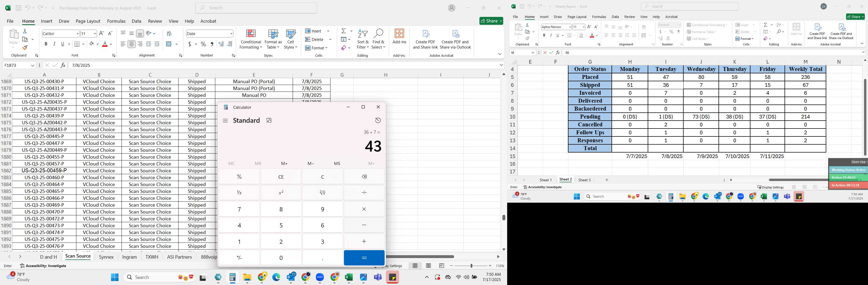This screenshot has height=285, width=868.
Task: Expand the font size 11 dropdown in Purchasing Data
Action: [x=95, y=33]
